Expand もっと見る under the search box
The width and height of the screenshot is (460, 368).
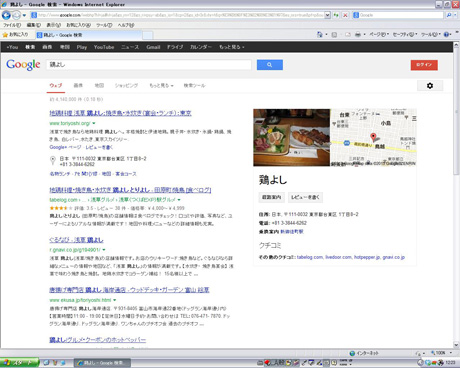(161, 85)
